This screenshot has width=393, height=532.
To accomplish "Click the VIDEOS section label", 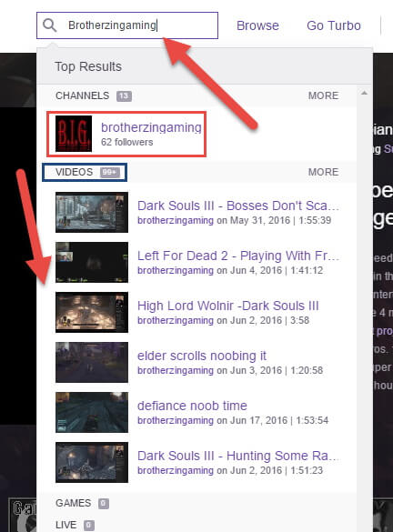I will [x=74, y=172].
